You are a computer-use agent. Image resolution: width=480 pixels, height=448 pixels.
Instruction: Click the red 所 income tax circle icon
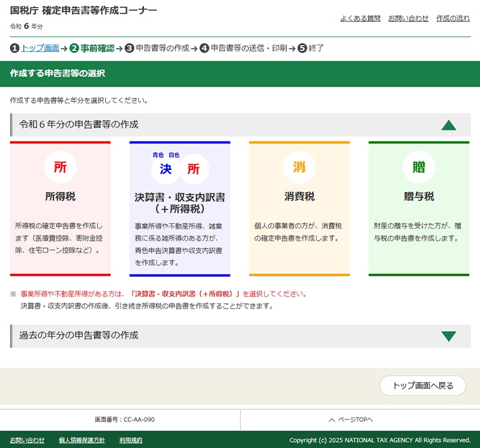(x=60, y=167)
